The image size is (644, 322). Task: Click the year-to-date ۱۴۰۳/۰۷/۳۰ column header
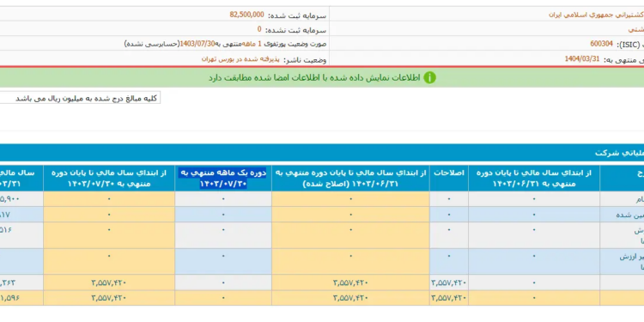[x=109, y=179]
